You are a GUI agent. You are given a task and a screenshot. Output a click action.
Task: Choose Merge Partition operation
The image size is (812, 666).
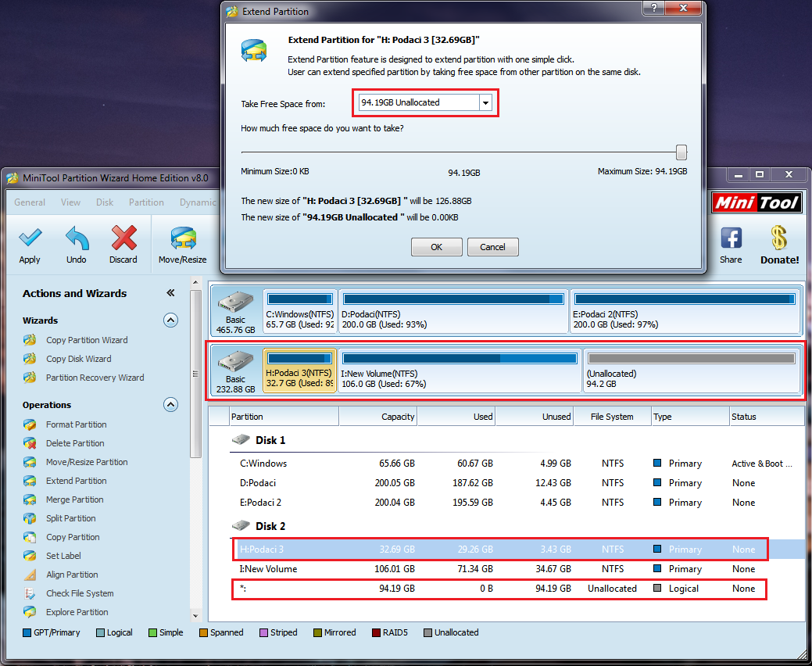point(74,499)
